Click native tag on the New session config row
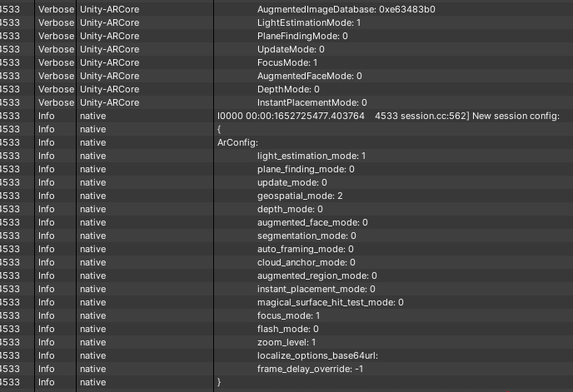 point(92,117)
